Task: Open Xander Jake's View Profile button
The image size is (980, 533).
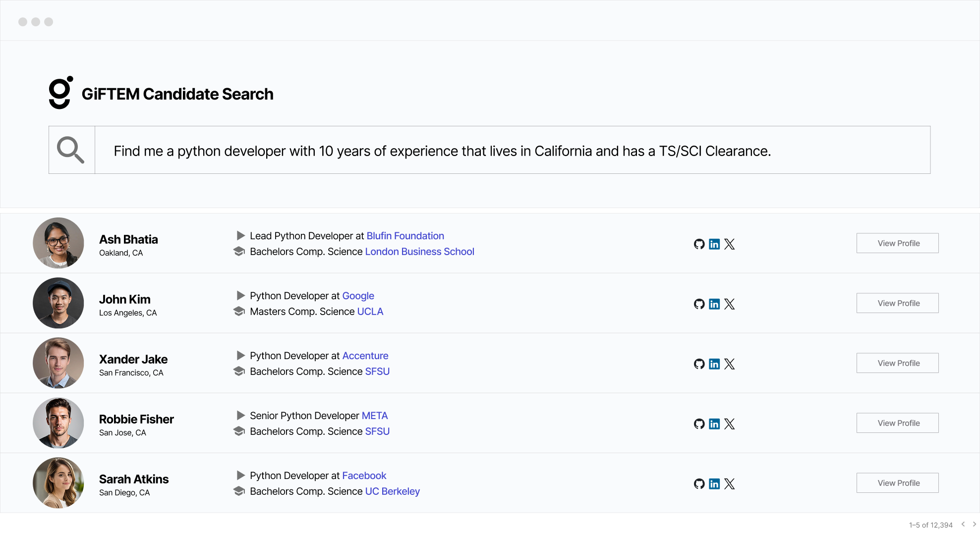Action: tap(897, 363)
